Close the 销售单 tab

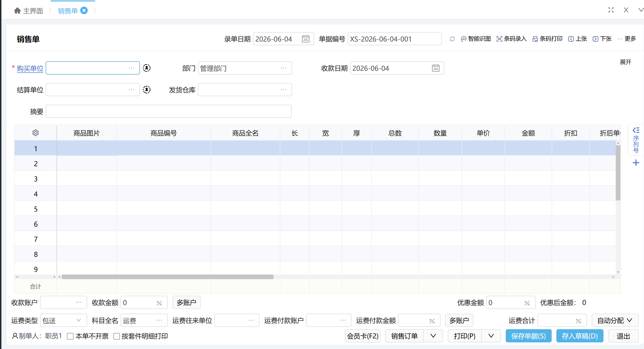click(84, 11)
